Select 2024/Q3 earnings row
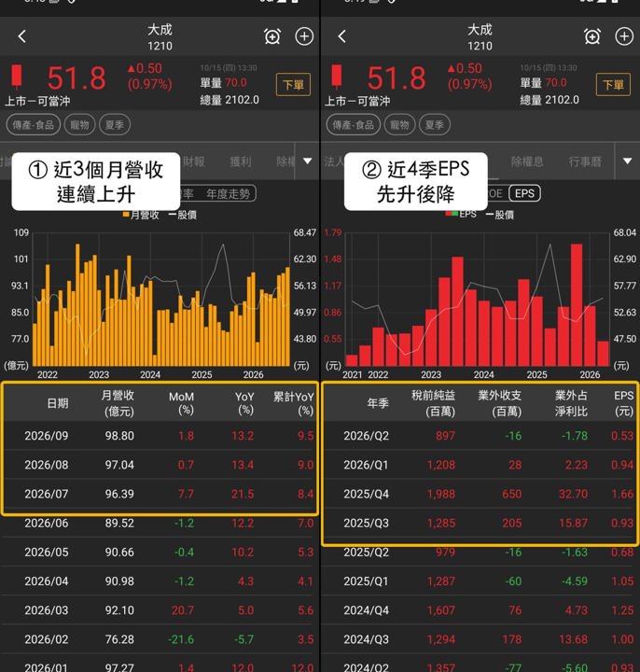The width and height of the screenshot is (640, 672). tap(480, 639)
